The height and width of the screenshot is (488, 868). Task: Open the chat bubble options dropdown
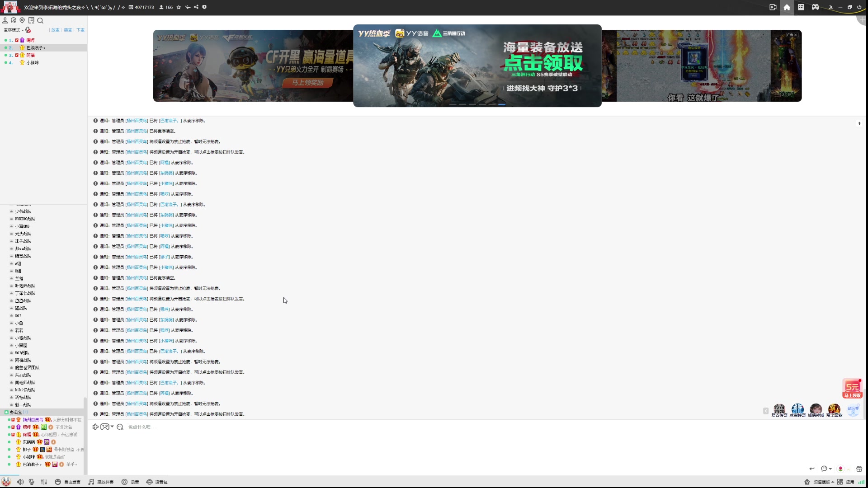pyautogui.click(x=826, y=469)
